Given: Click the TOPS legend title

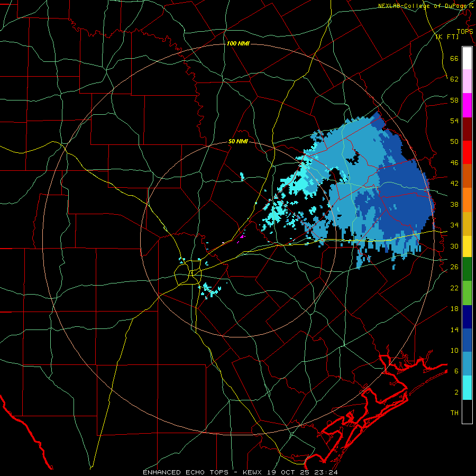Looking at the screenshot, I should click(x=465, y=32).
